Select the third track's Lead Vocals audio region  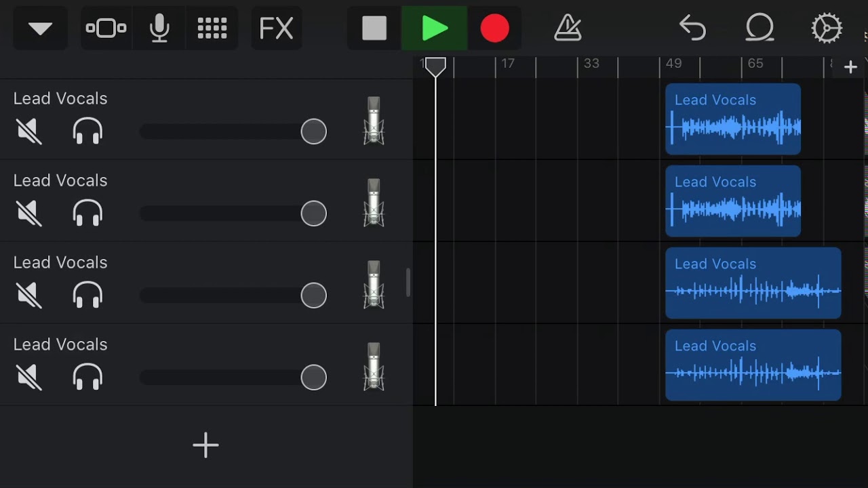753,283
